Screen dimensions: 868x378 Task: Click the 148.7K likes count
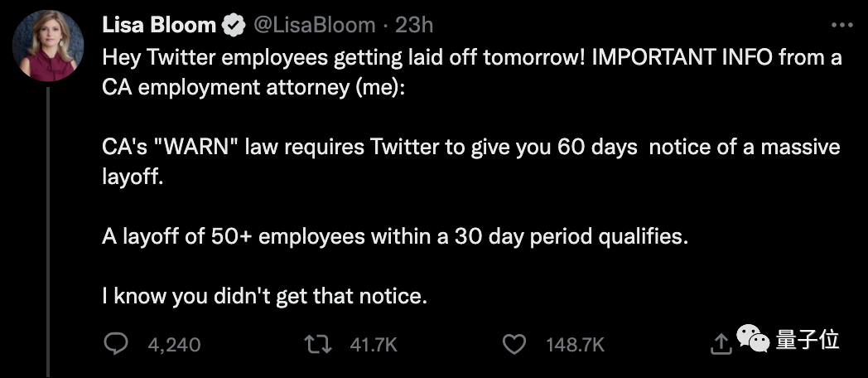pyautogui.click(x=575, y=344)
